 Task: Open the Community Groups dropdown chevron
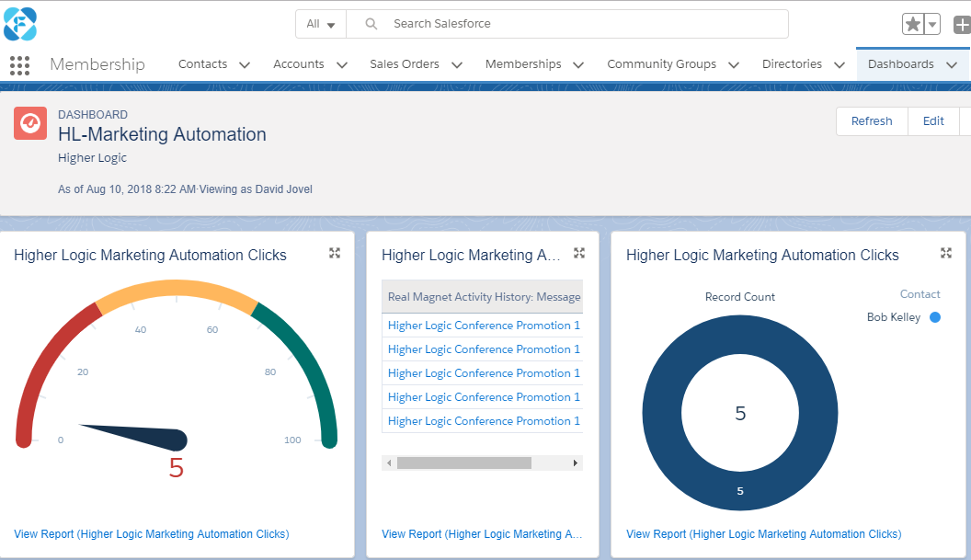[734, 64]
